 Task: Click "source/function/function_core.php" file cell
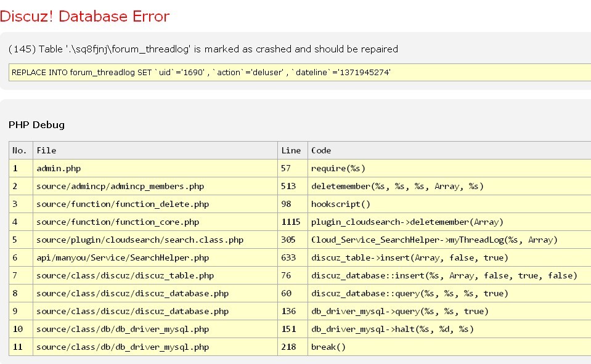pyautogui.click(x=155, y=222)
